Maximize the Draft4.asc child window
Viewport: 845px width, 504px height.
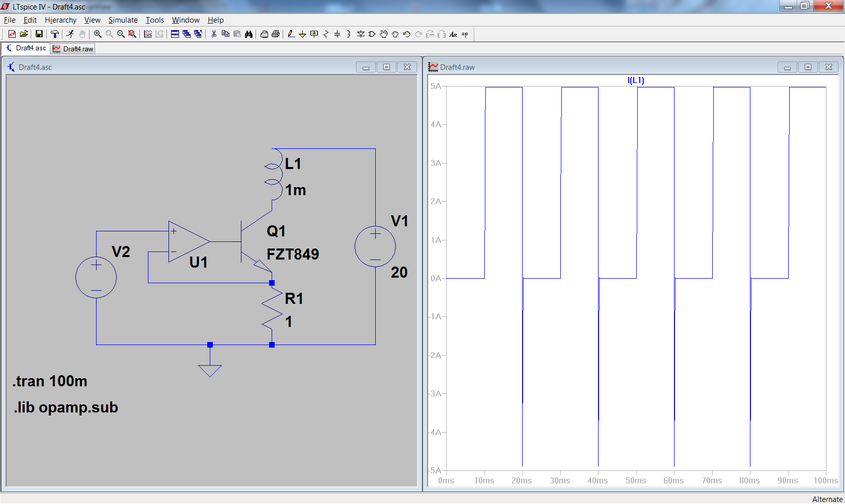pyautogui.click(x=387, y=67)
